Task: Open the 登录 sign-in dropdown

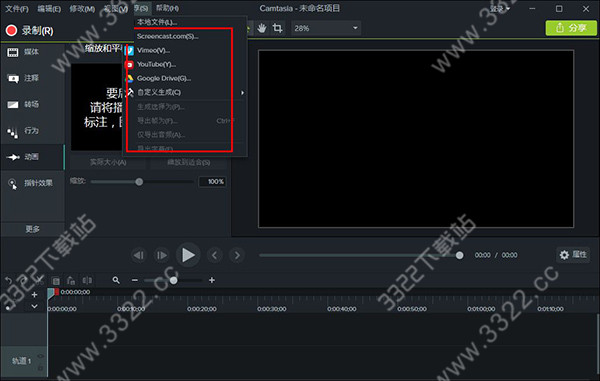Action: point(500,8)
